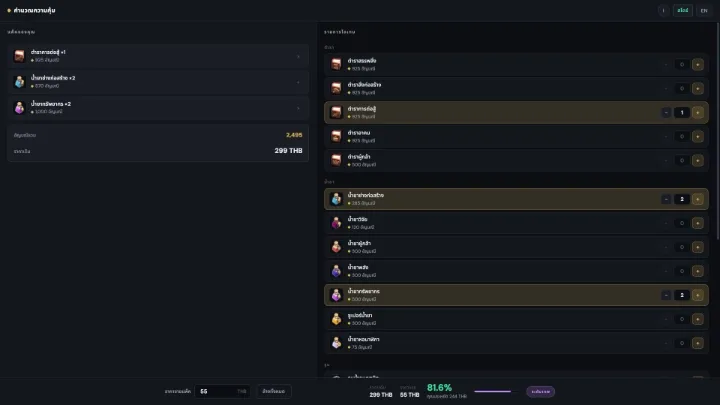The image size is (720, 405).
Task: Expand the blue potion +2 summary row chevron
Action: (x=298, y=82)
